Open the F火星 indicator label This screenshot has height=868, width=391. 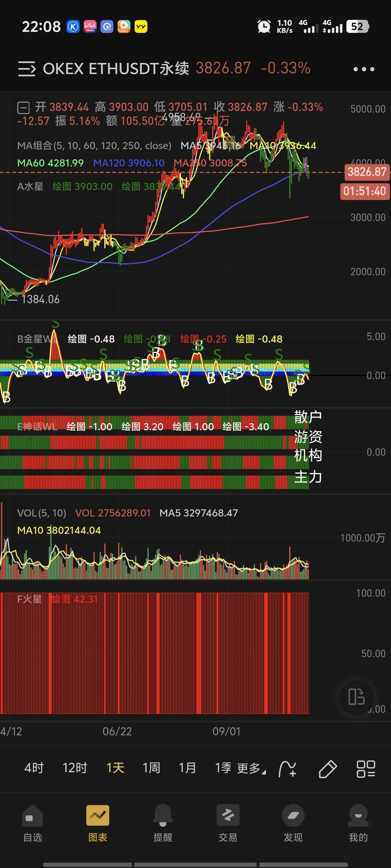click(29, 599)
